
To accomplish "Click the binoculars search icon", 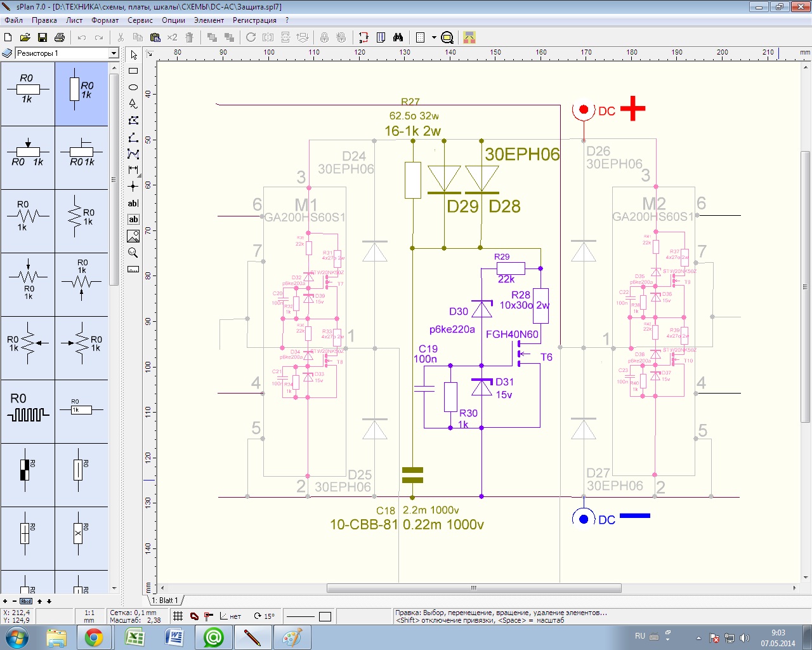I will click(398, 37).
